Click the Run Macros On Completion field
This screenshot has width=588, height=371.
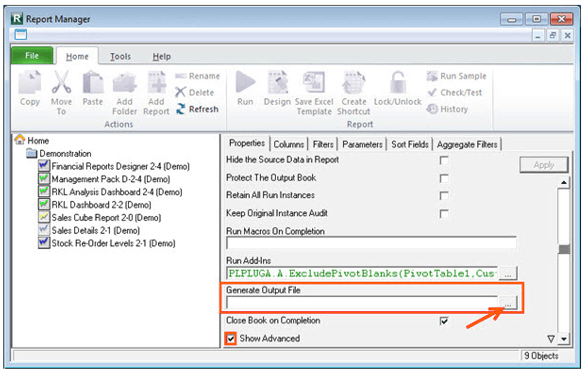pyautogui.click(x=371, y=243)
